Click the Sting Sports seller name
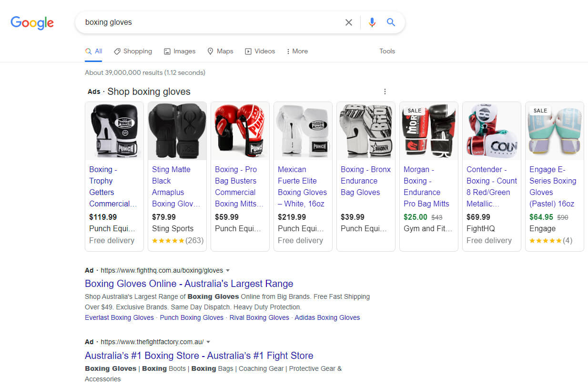The image size is (588, 388). 172,228
